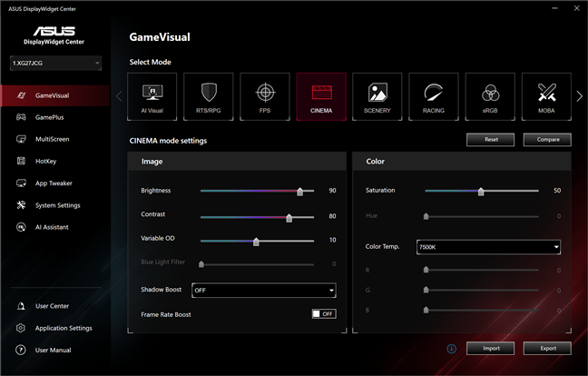Image resolution: width=588 pixels, height=376 pixels.
Task: Click the Image panel header
Action: click(237, 162)
